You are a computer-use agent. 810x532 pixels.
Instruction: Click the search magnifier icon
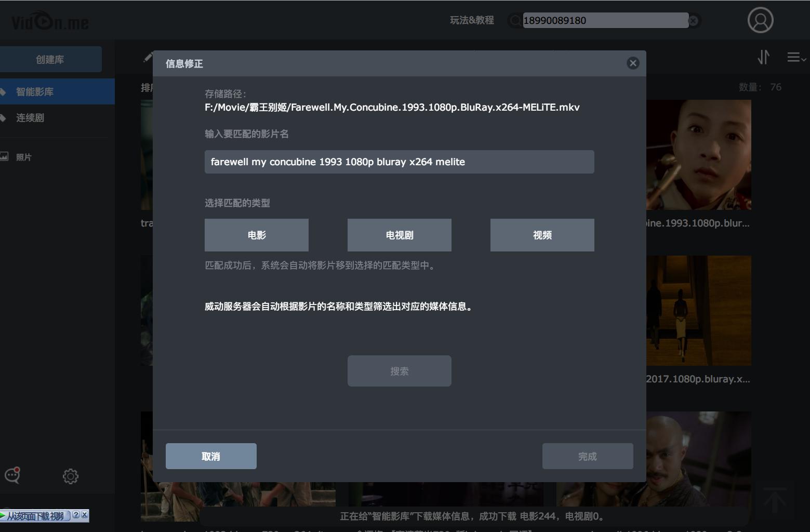[515, 20]
